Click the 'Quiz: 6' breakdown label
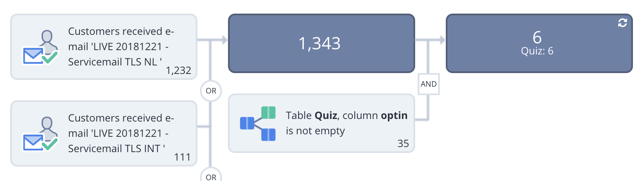 coord(537,51)
